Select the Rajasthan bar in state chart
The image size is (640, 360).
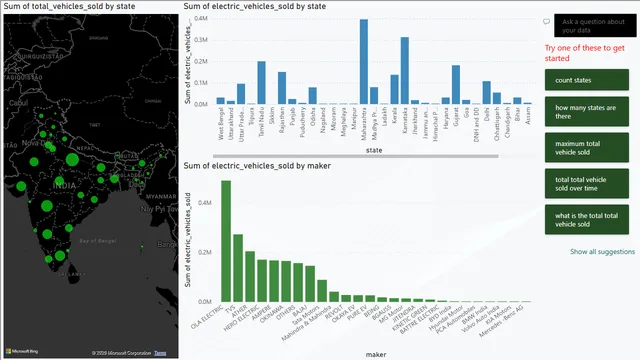282,88
